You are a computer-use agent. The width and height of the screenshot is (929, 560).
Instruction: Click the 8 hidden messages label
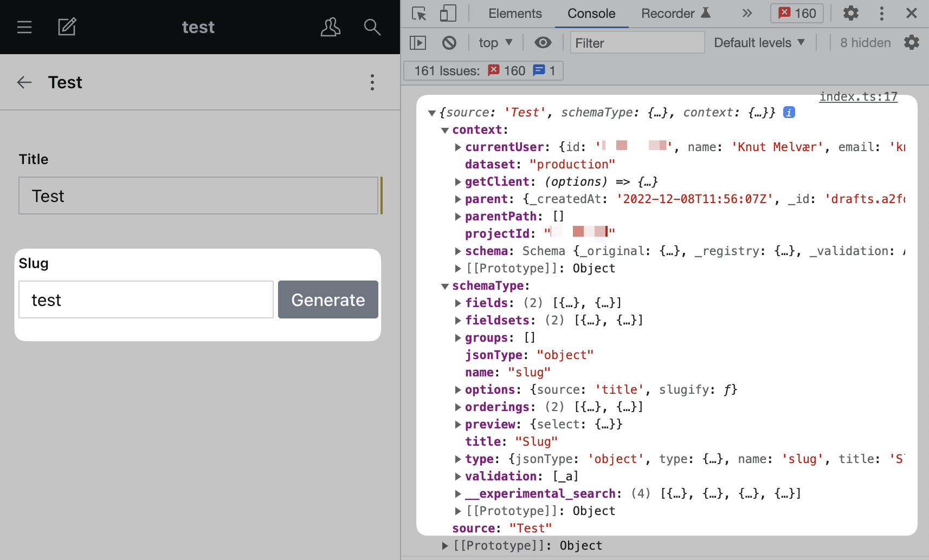coord(865,43)
